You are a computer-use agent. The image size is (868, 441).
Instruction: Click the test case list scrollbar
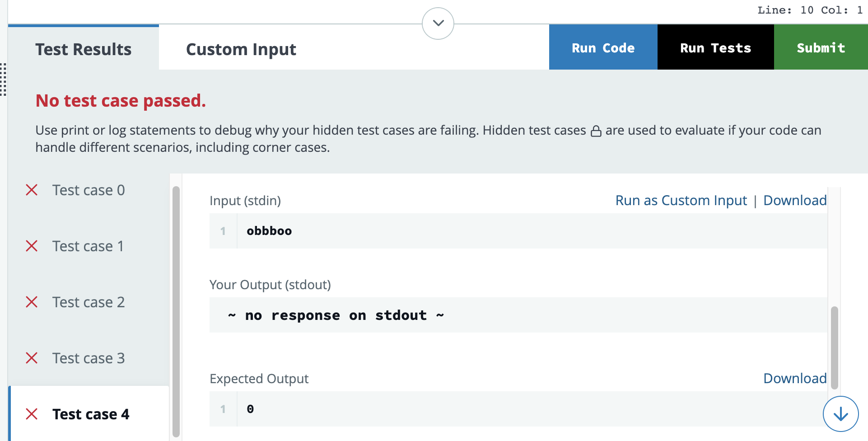tap(176, 312)
